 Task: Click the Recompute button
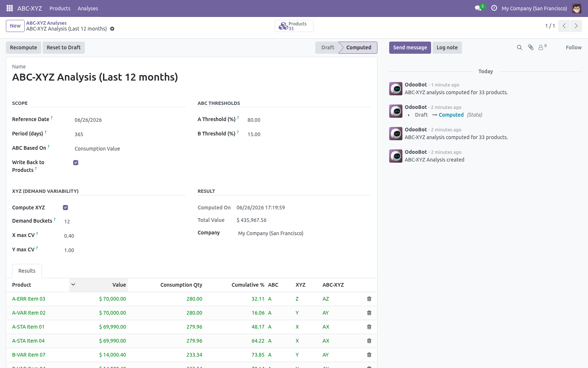click(x=24, y=47)
